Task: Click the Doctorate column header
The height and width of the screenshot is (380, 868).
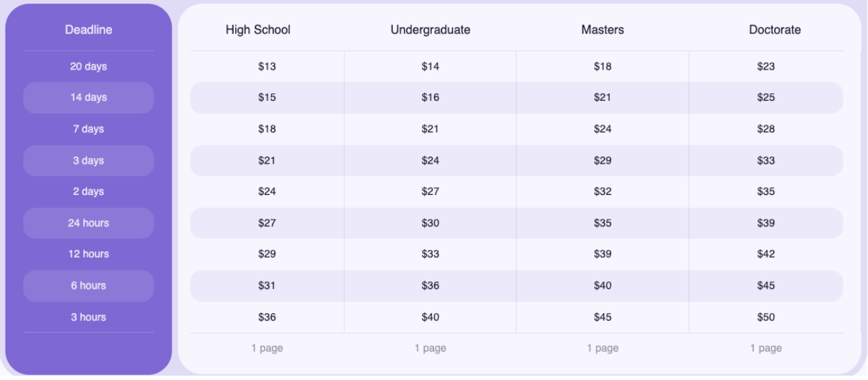Action: [x=775, y=30]
